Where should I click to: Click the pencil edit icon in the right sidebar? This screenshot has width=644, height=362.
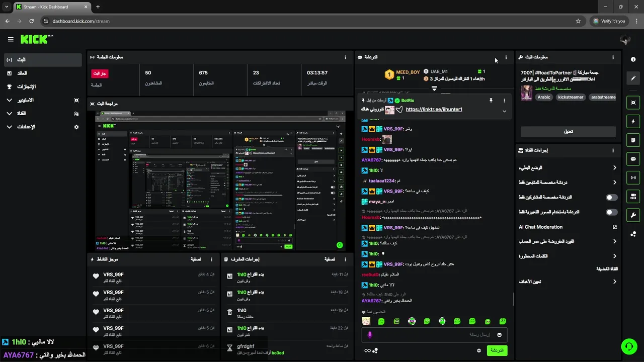633,78
